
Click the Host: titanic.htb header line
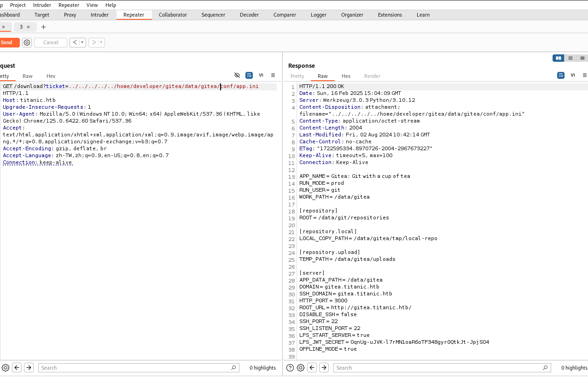tap(29, 100)
